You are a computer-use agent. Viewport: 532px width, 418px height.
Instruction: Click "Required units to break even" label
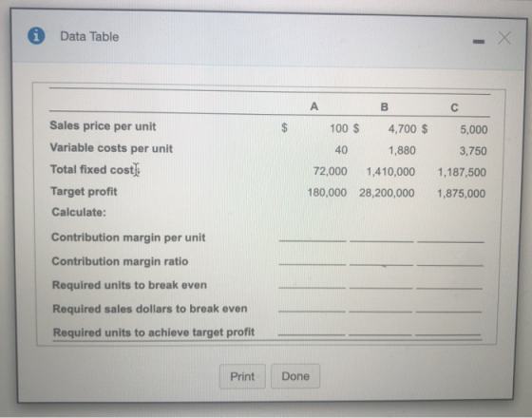[x=129, y=285]
